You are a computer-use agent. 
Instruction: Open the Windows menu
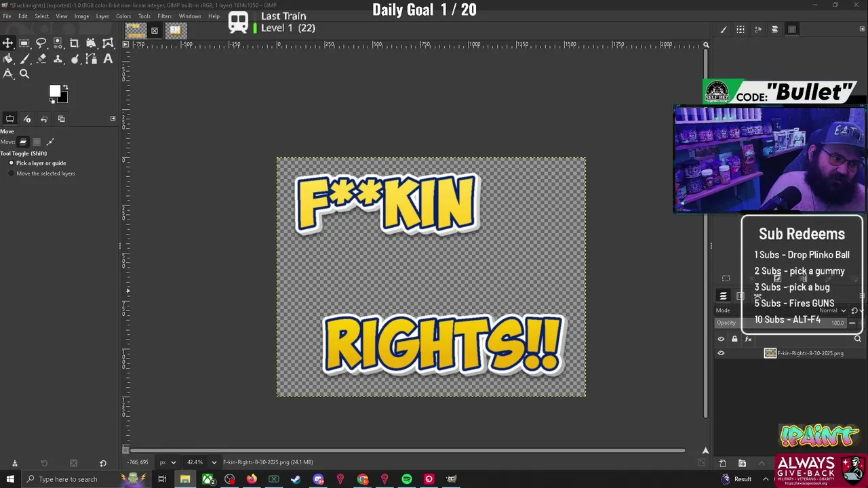coord(190,16)
